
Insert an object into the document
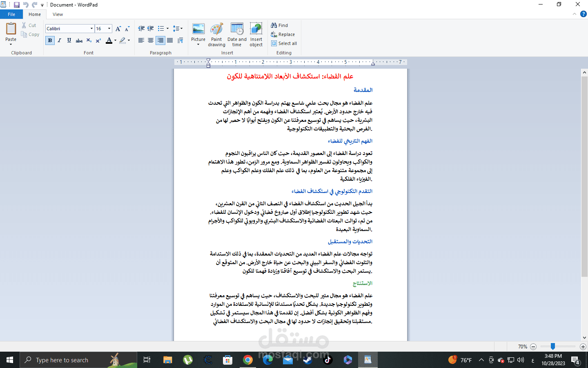point(256,35)
